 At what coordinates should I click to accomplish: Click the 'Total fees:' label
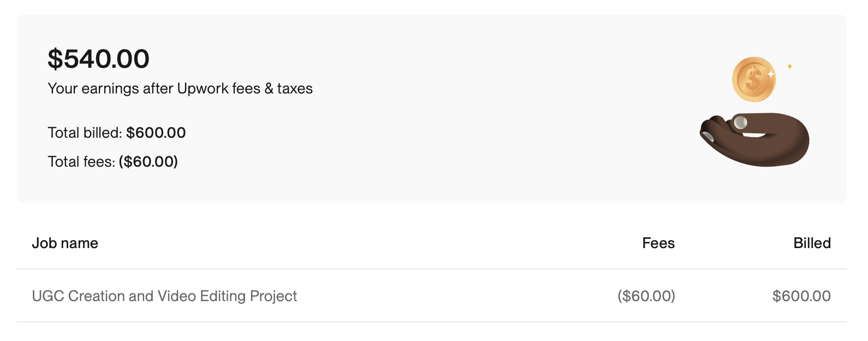(81, 162)
